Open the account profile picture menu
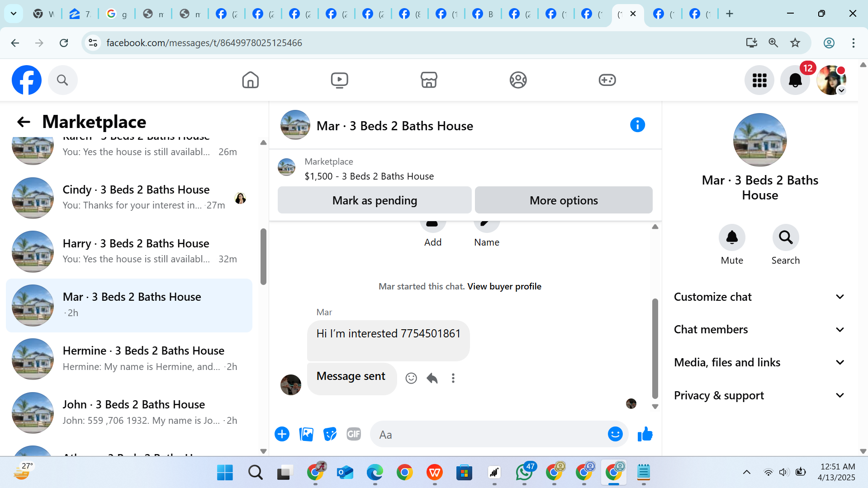This screenshot has width=868, height=488. point(831,80)
